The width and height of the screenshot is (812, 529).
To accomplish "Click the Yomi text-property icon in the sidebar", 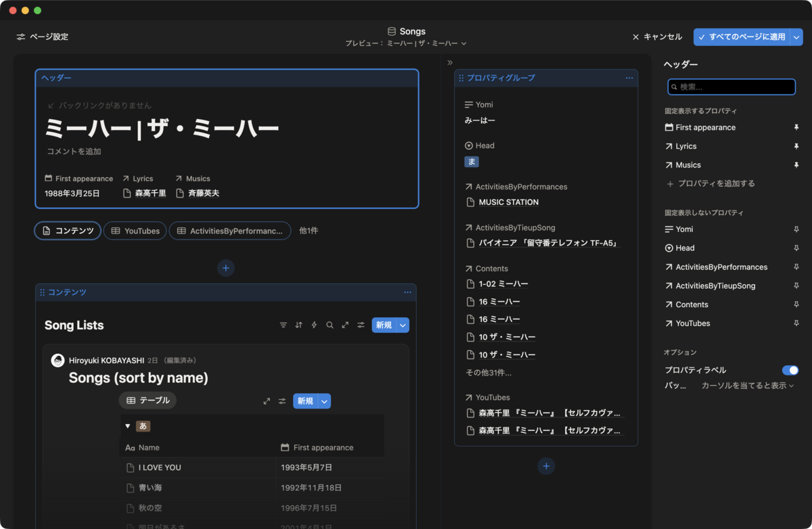I will [x=669, y=229].
